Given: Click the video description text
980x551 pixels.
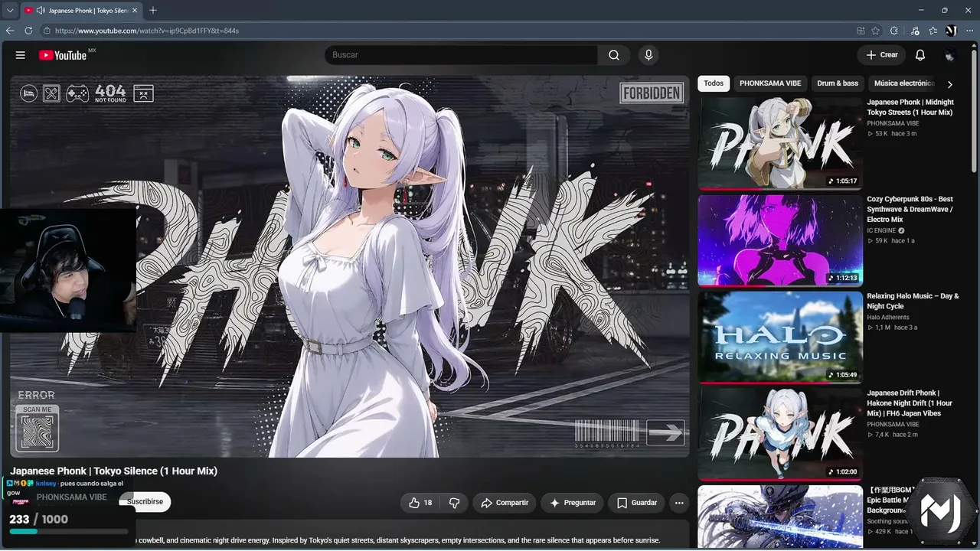Looking at the screenshot, I should 398,540.
